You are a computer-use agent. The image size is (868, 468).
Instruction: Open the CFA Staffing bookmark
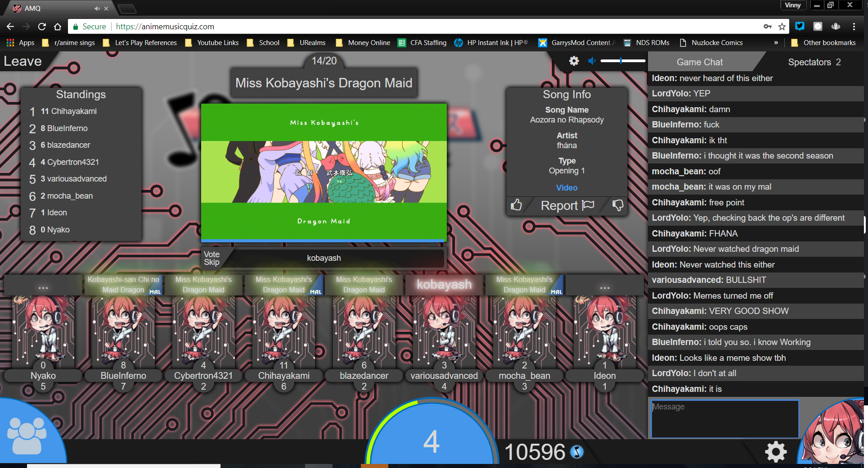coord(422,43)
